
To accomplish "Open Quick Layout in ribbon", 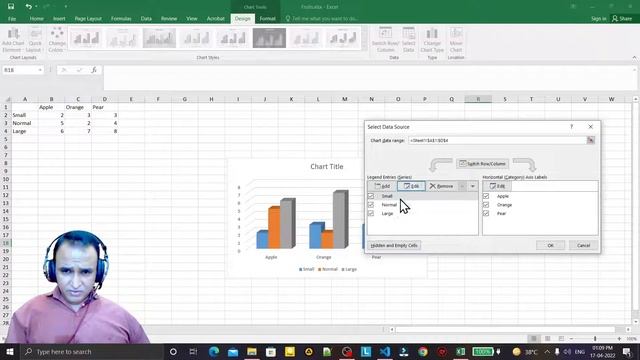I will tap(35, 40).
